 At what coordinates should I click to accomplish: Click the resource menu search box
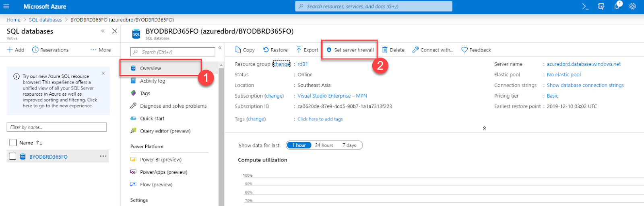pyautogui.click(x=173, y=52)
